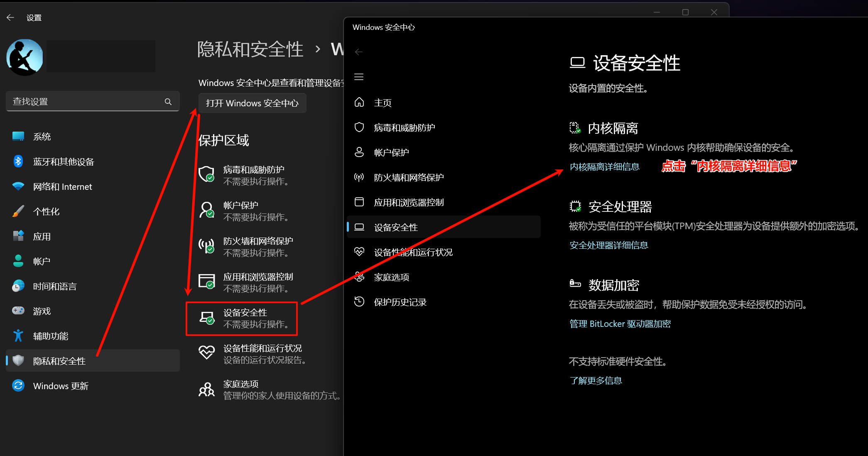
Task: Maximize the Settings window
Action: [x=685, y=12]
